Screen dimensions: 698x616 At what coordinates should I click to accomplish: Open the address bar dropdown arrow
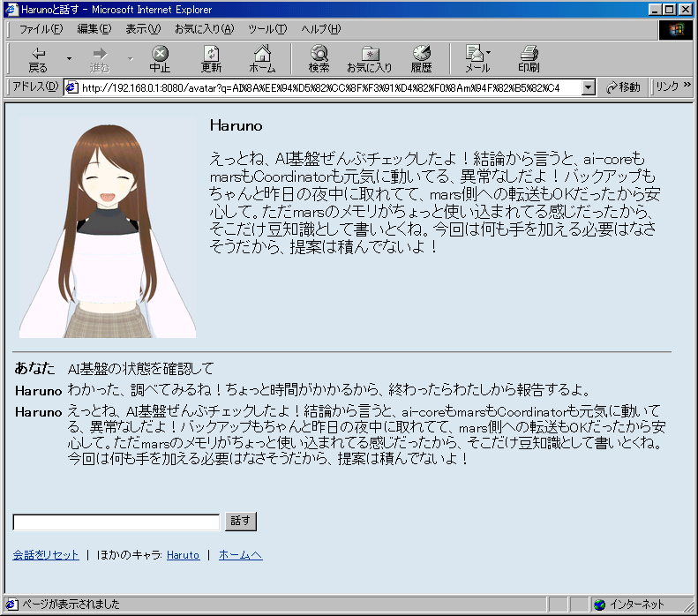(x=589, y=87)
